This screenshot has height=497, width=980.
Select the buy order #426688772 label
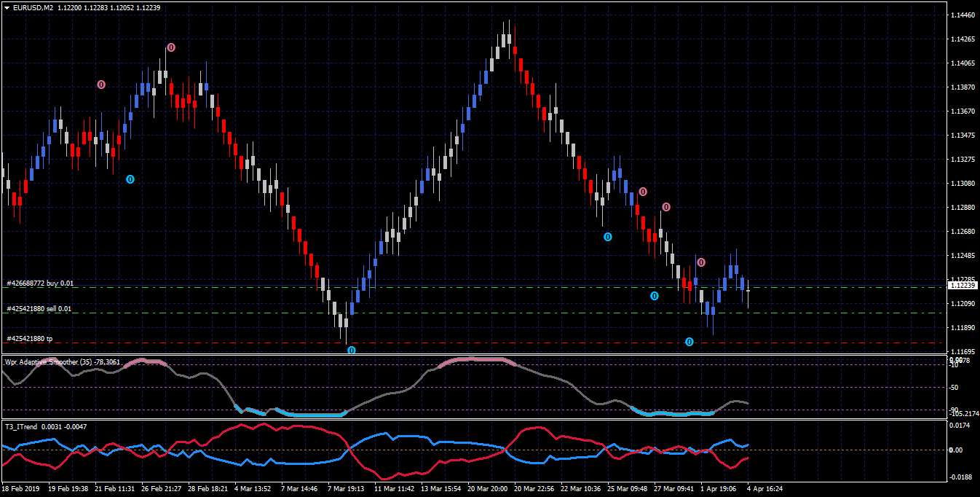coord(40,283)
